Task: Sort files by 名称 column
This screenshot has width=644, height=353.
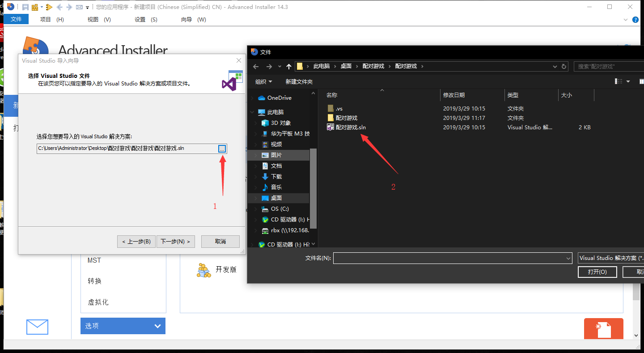Action: pos(331,95)
